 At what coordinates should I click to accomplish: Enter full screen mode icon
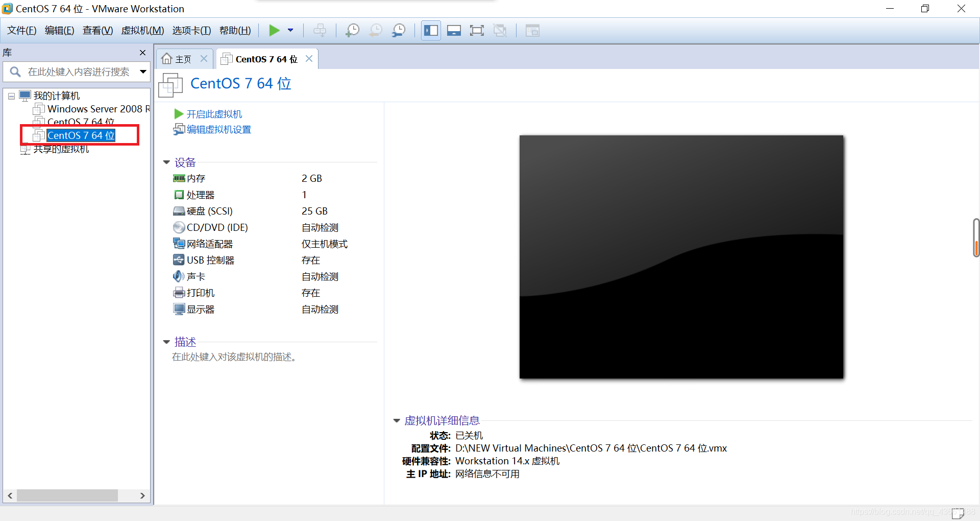(x=477, y=31)
